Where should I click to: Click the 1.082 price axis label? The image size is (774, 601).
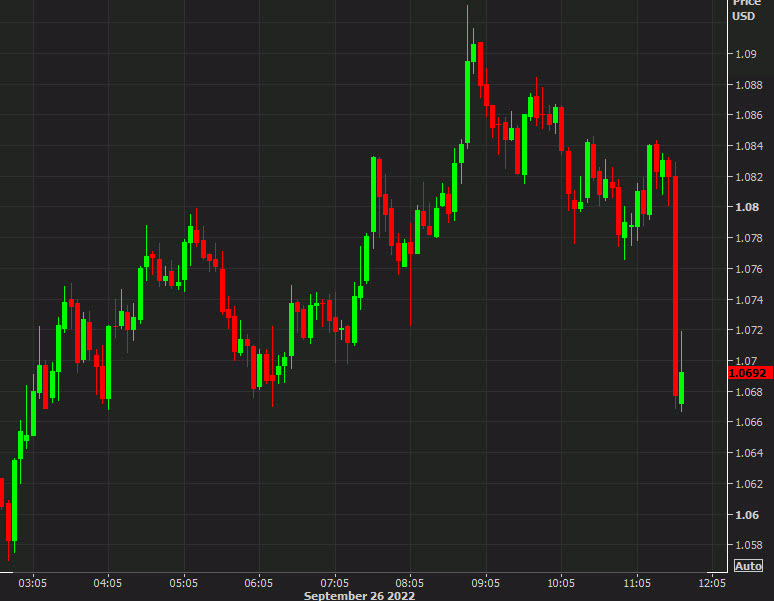click(x=749, y=177)
